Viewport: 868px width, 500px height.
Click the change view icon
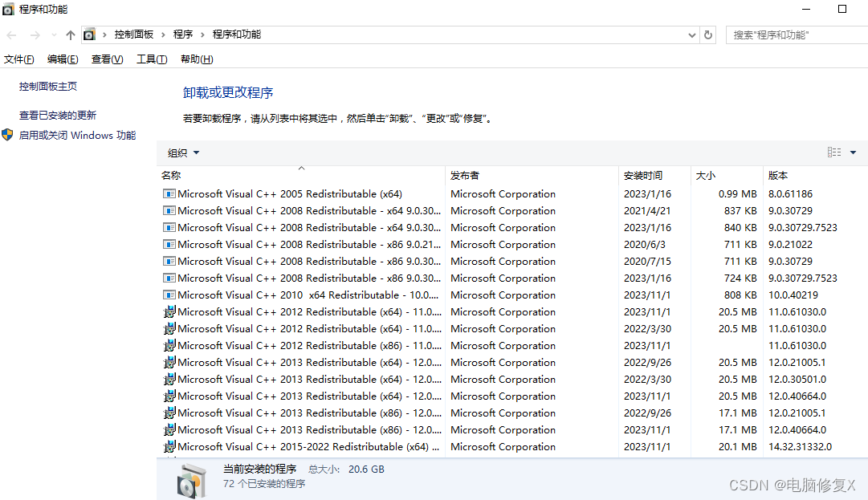pos(834,152)
